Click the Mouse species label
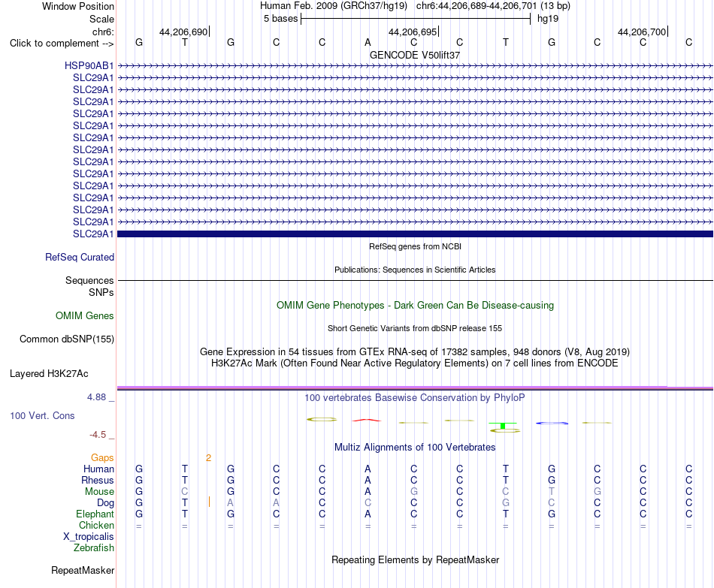Image resolution: width=714 pixels, height=588 pixels. pos(99,492)
